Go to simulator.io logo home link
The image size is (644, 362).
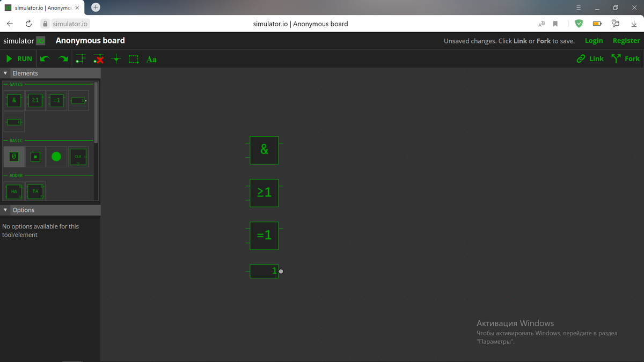point(24,41)
